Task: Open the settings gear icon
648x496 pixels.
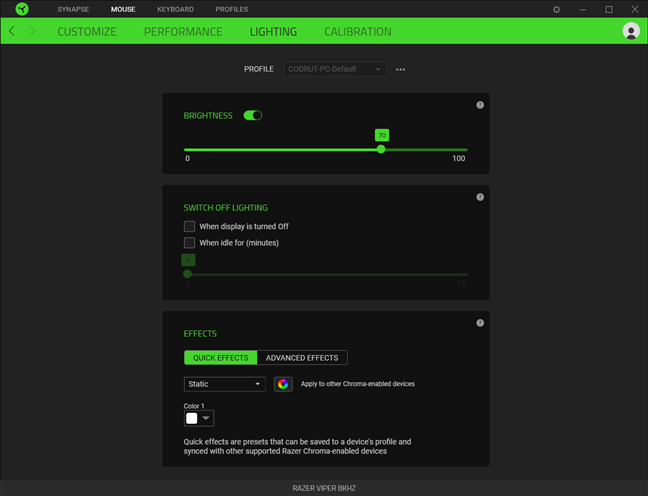Action: 557,9
